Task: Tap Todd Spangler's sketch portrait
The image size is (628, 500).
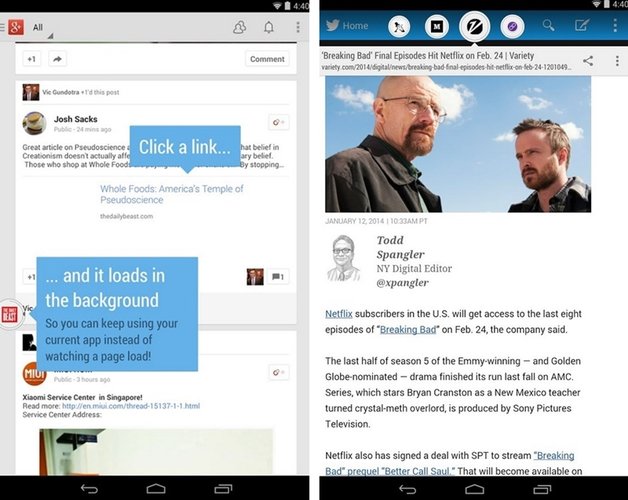Action: 344,258
